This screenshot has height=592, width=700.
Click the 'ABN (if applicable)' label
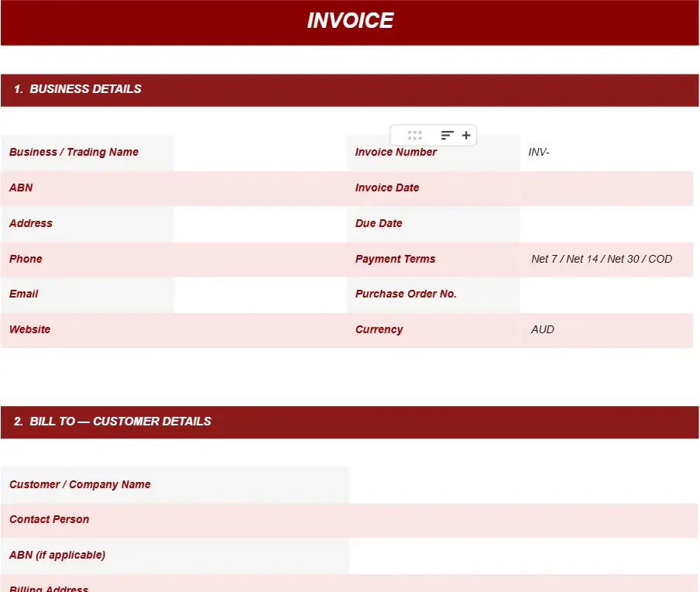(x=57, y=555)
